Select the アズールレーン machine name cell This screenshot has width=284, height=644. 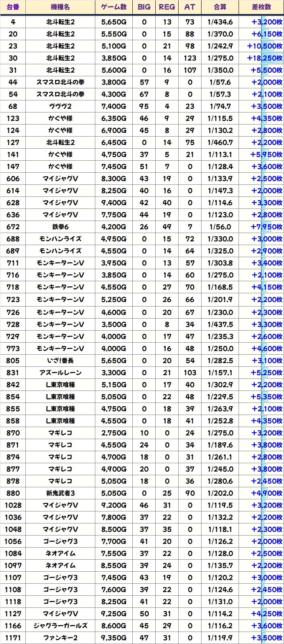tap(60, 373)
